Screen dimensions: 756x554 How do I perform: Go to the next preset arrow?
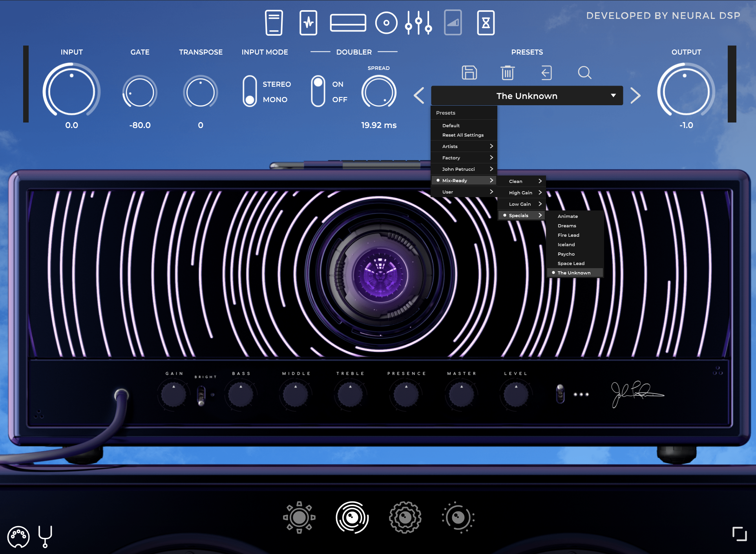635,95
